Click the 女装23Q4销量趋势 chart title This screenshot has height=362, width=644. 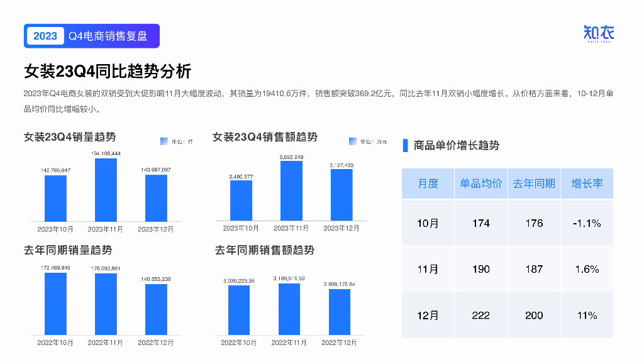70,136
